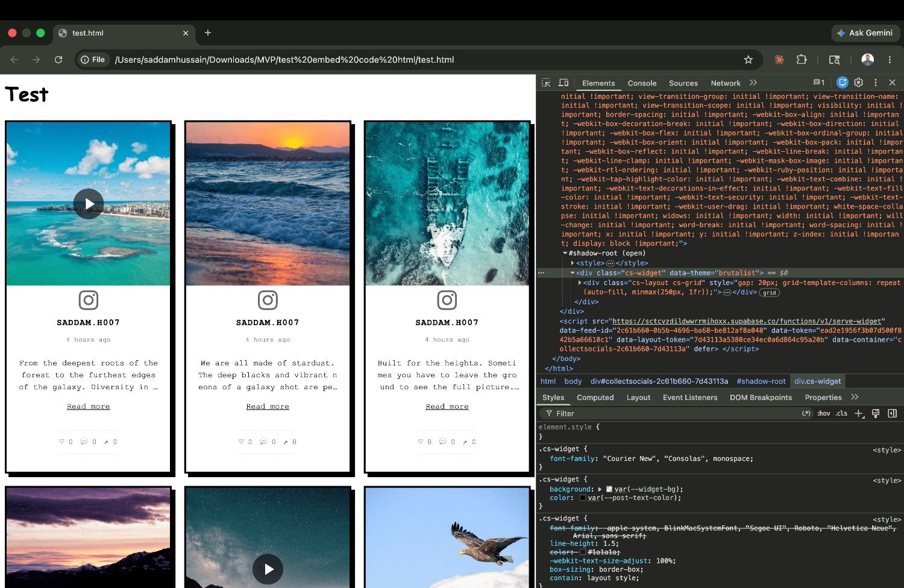Click the browser forward arrow

pos(36,60)
